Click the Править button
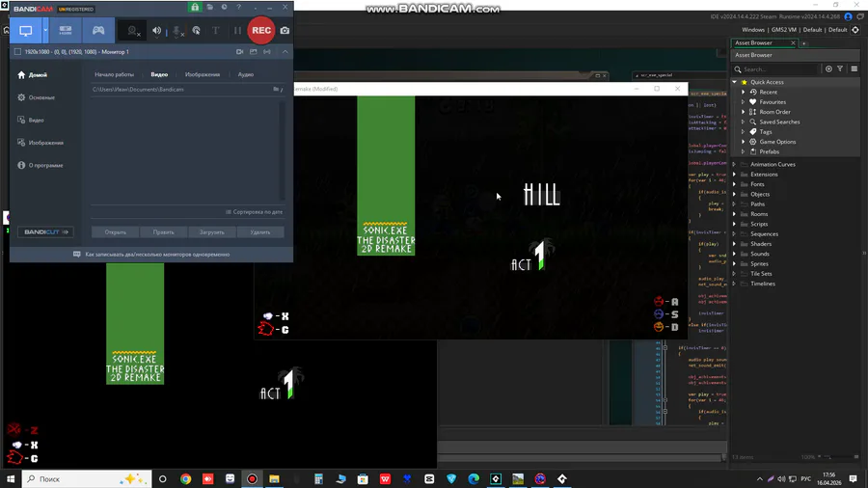 (x=163, y=232)
